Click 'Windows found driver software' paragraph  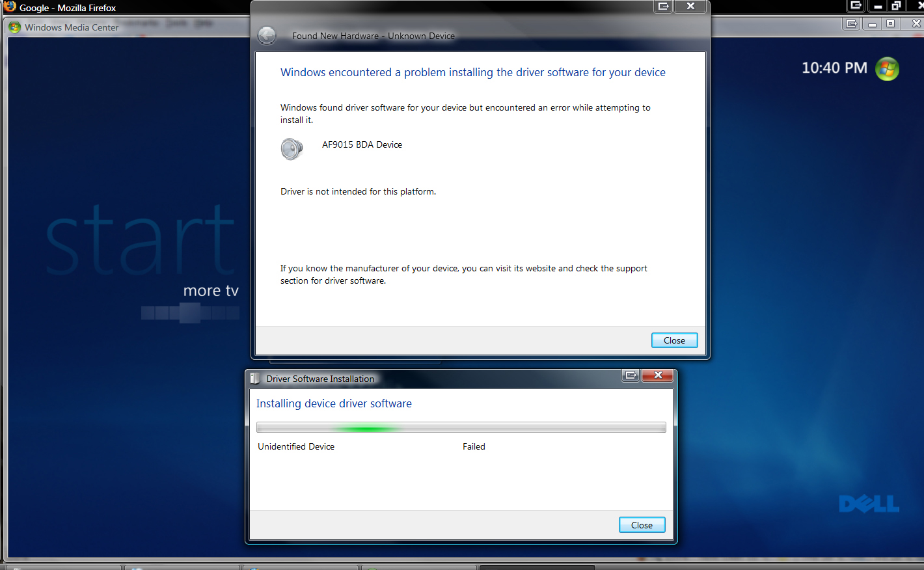click(465, 114)
